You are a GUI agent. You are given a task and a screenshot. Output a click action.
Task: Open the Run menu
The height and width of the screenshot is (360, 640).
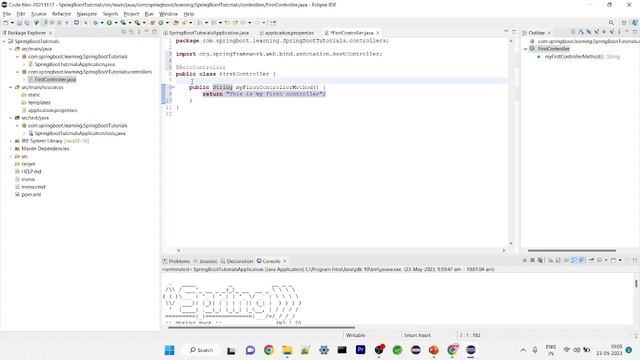coord(149,14)
